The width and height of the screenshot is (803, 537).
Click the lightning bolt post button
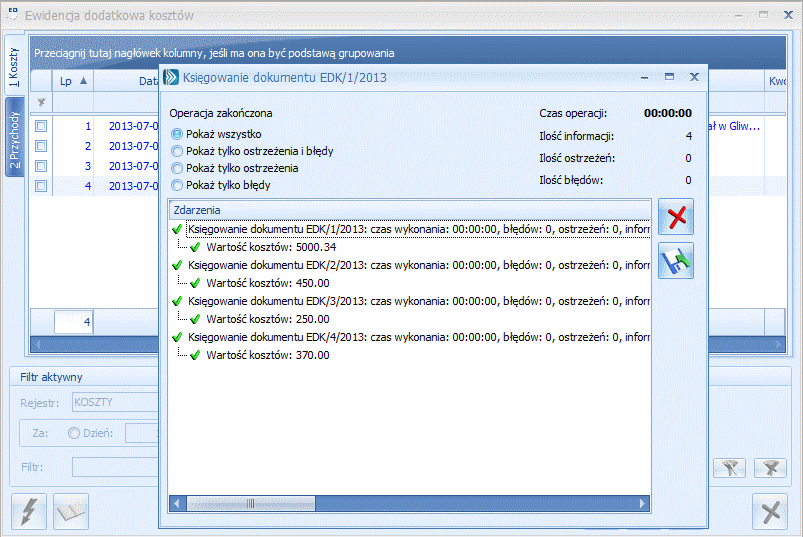(29, 511)
